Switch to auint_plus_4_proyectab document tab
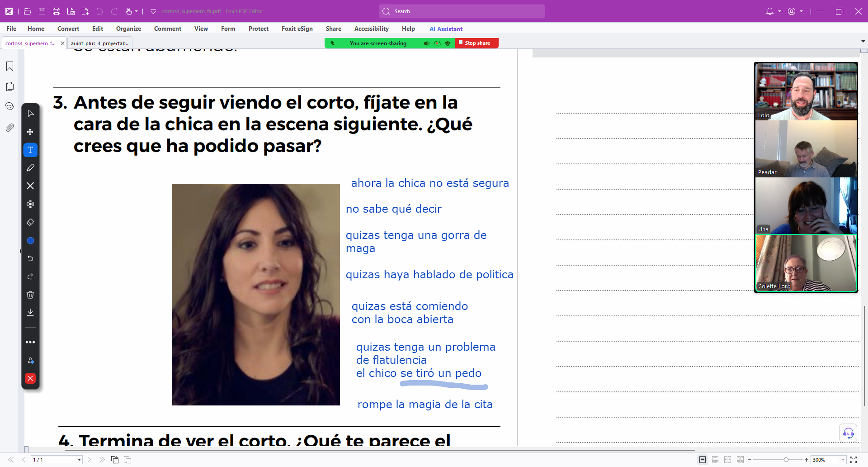The width and height of the screenshot is (868, 467). pyautogui.click(x=100, y=43)
